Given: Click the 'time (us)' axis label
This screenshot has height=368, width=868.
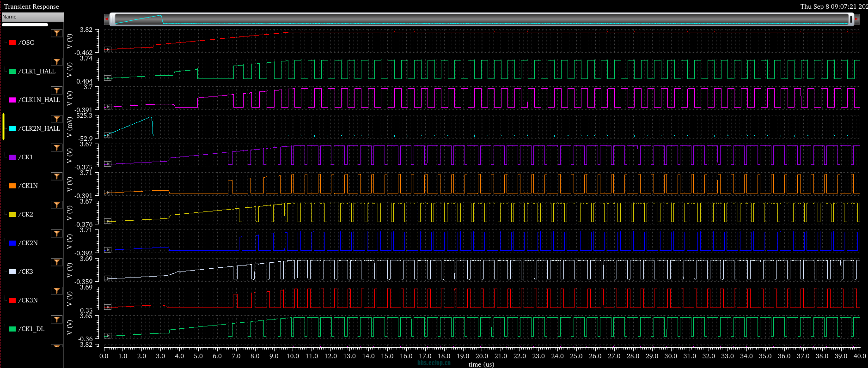Looking at the screenshot, I should (x=481, y=364).
